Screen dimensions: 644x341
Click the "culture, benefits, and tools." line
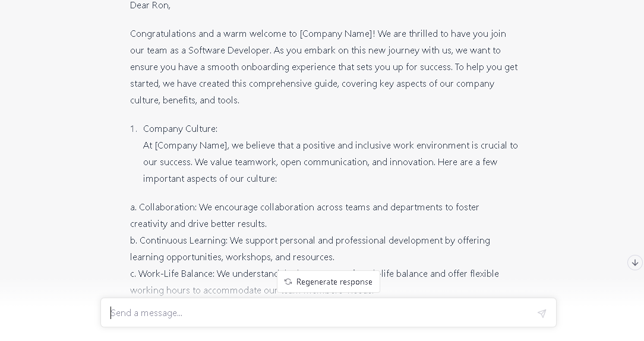coord(185,100)
